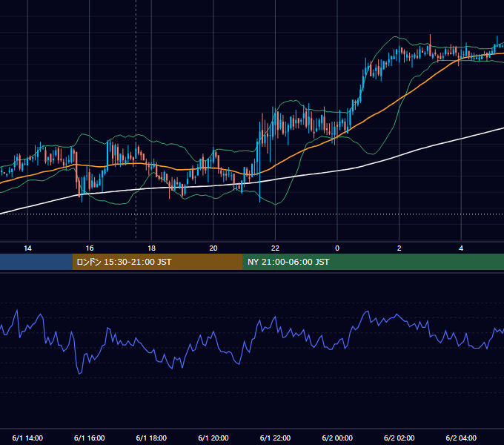Screen dimensions: 504x445
Task: Click the 6/1 18:00 date label
Action: [151, 438]
